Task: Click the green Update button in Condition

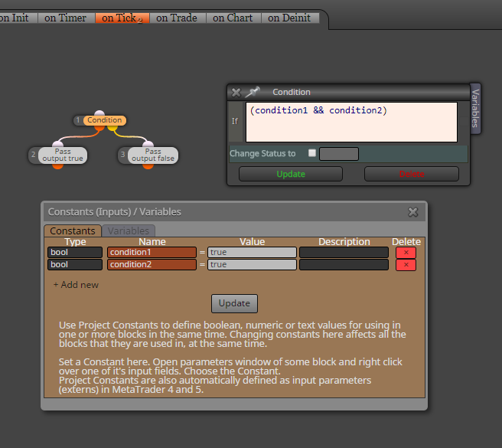Action: pos(291,174)
